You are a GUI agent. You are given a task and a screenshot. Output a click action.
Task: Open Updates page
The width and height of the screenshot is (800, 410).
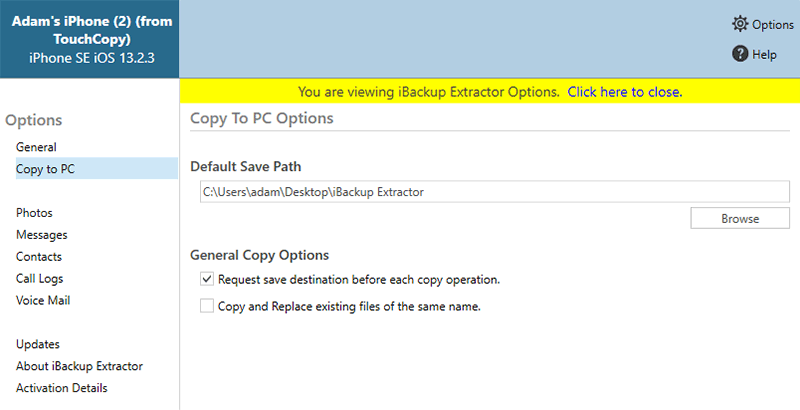[38, 344]
